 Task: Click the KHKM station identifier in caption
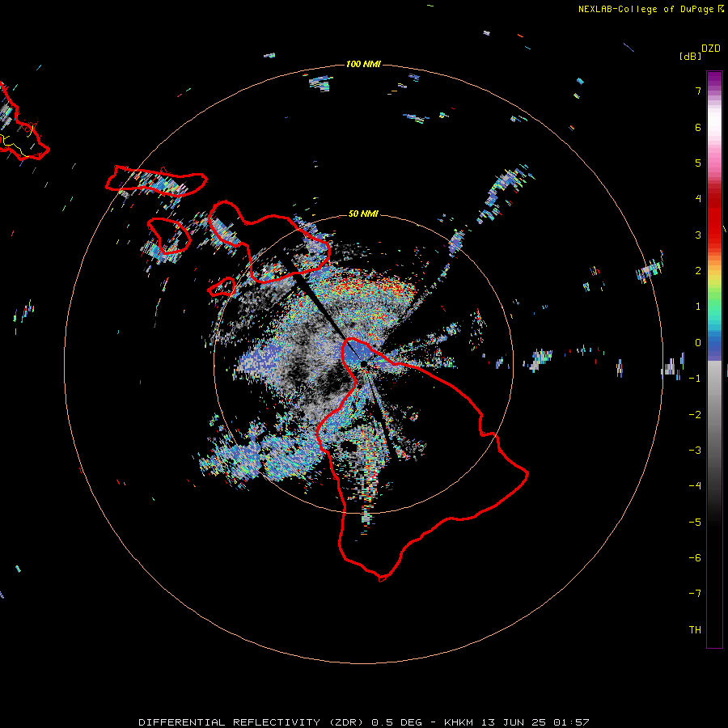coord(459,722)
